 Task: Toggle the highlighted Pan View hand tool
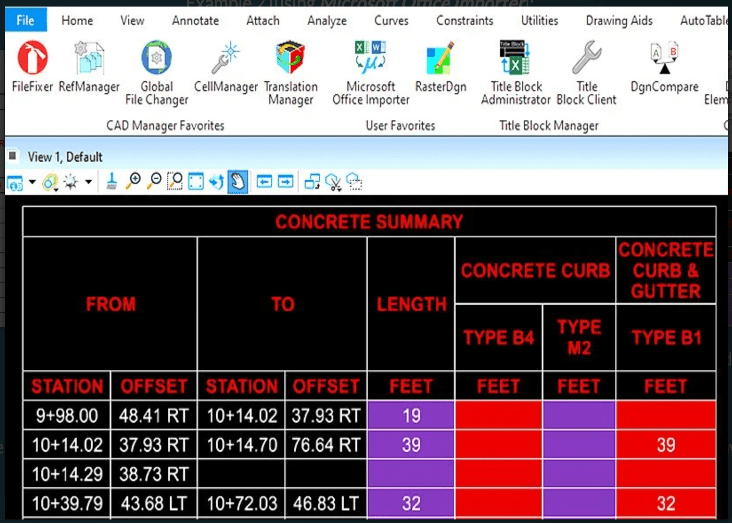(x=238, y=181)
